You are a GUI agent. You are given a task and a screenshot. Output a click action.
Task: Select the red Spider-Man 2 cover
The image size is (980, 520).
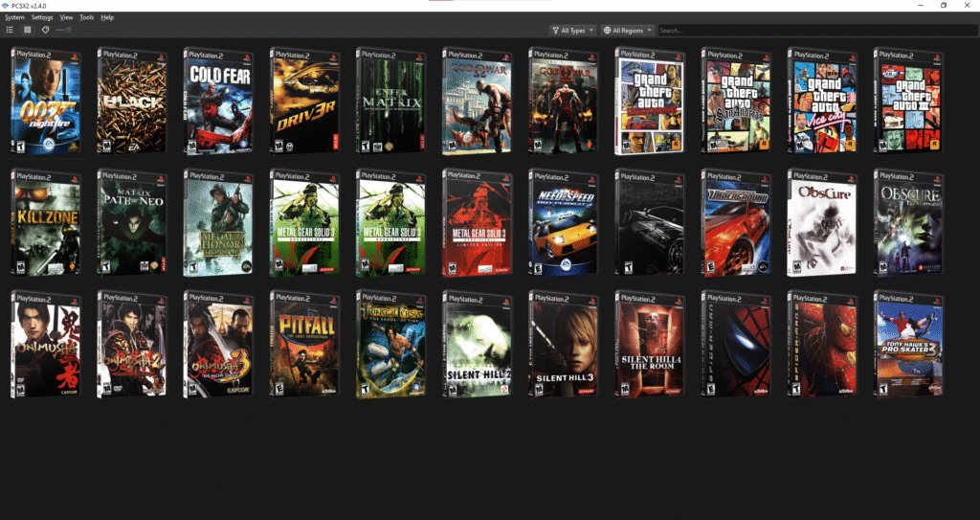822,345
